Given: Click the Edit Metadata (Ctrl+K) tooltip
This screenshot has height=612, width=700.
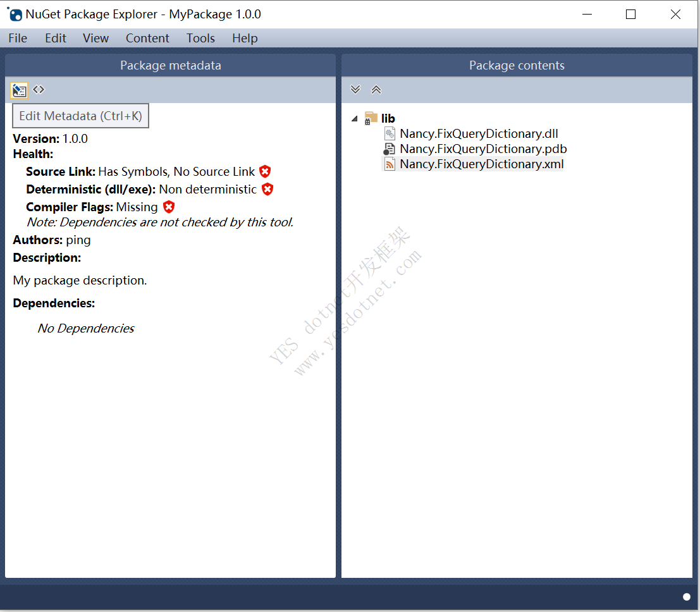Looking at the screenshot, I should point(80,116).
